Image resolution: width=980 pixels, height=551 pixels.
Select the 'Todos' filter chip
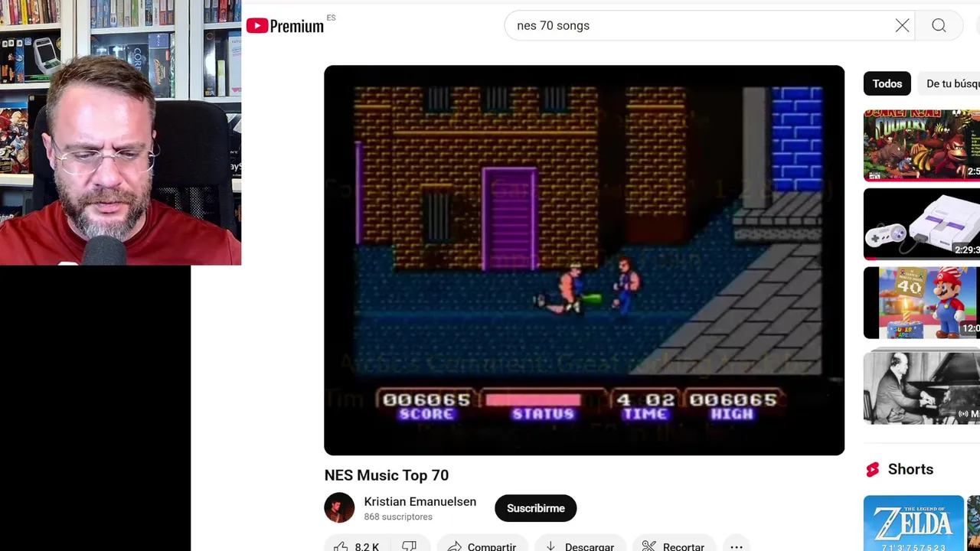click(887, 83)
